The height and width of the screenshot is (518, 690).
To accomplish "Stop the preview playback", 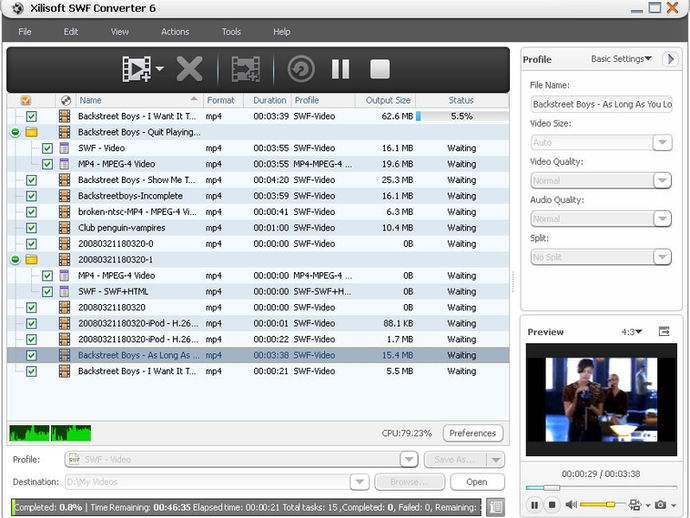I will click(x=552, y=505).
